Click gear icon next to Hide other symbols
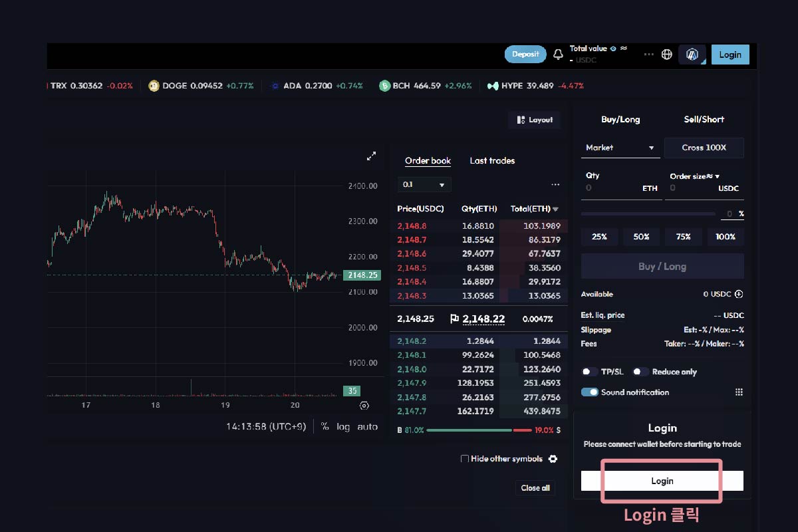 pyautogui.click(x=553, y=459)
